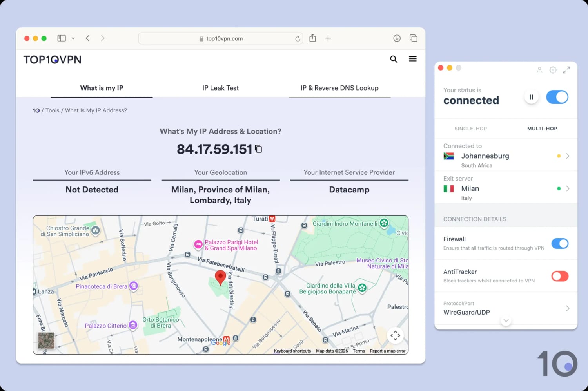Open the Safari tab overview icon

(413, 38)
